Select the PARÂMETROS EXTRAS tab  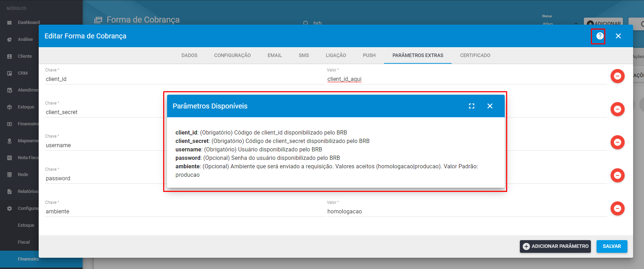[x=418, y=55]
